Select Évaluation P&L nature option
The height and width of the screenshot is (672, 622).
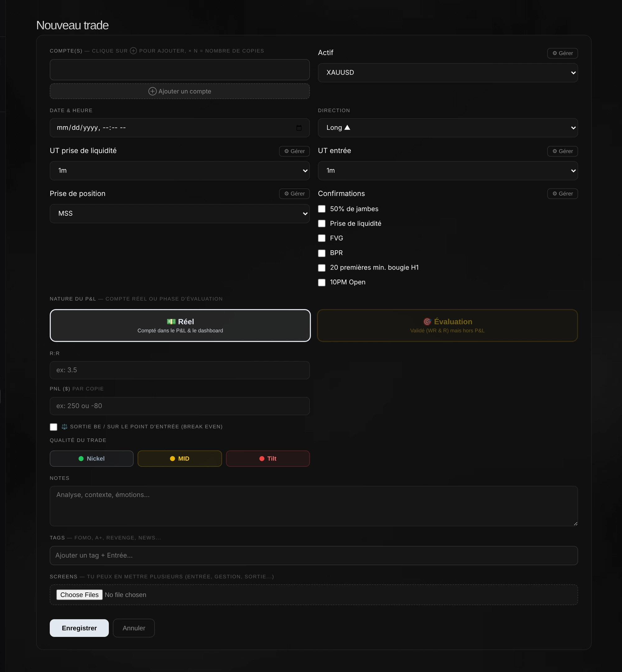447,325
